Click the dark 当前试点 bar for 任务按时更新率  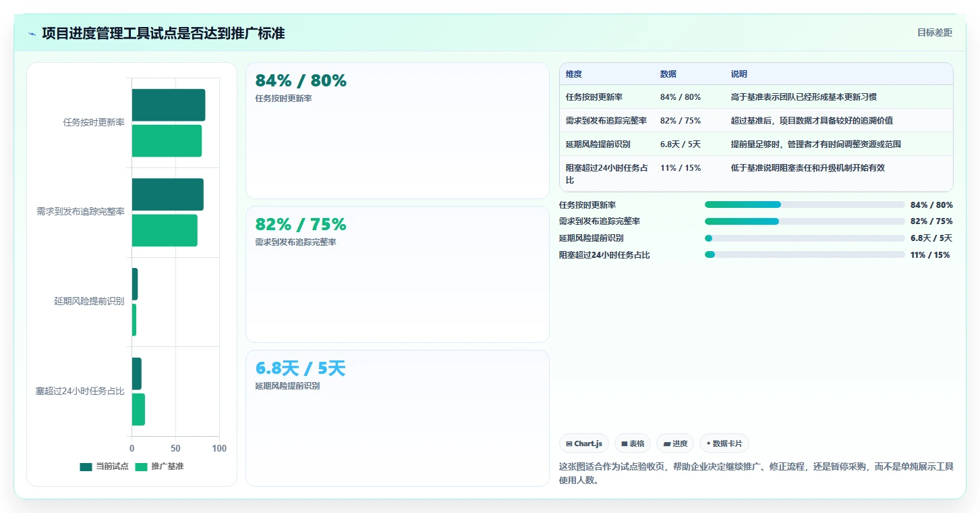(x=169, y=105)
